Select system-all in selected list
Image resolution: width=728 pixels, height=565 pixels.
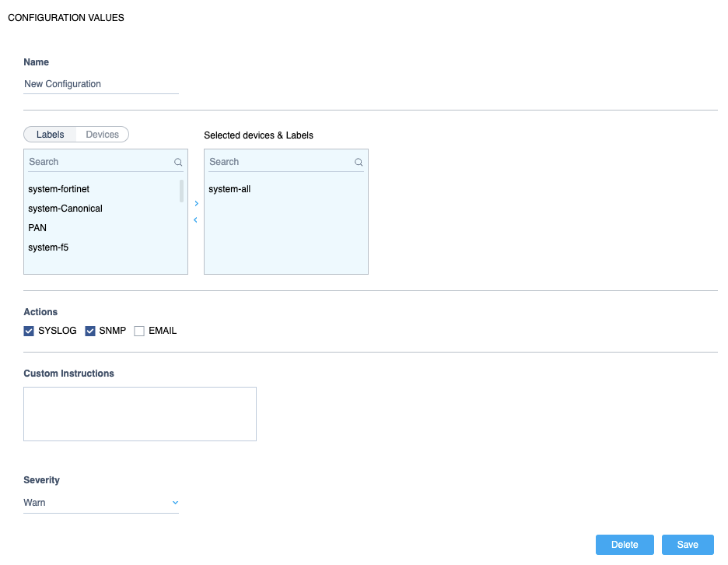click(x=229, y=189)
